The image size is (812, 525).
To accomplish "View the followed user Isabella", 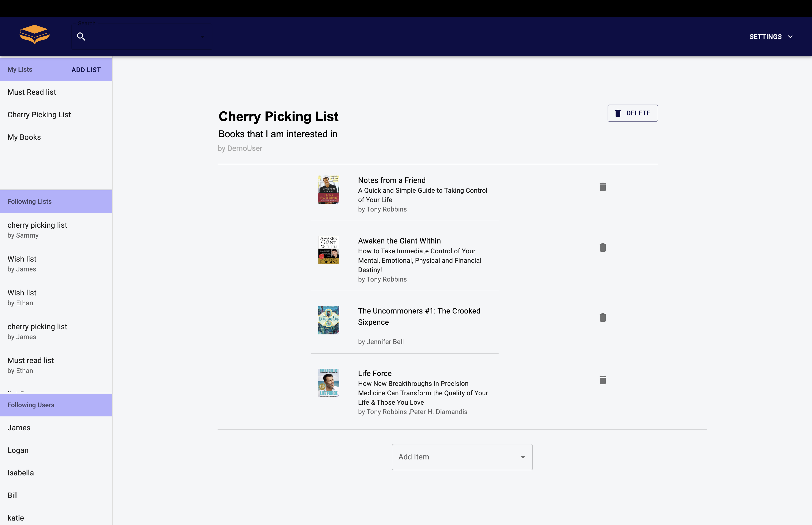I will click(21, 473).
